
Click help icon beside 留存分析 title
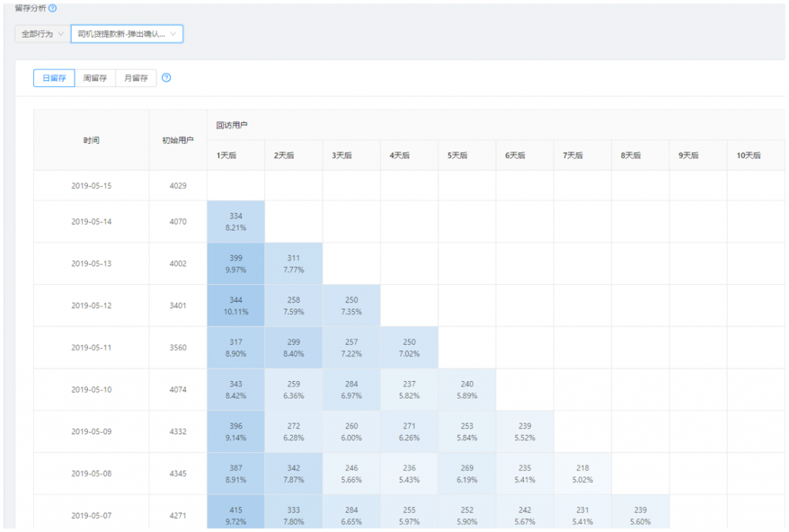coord(52,8)
